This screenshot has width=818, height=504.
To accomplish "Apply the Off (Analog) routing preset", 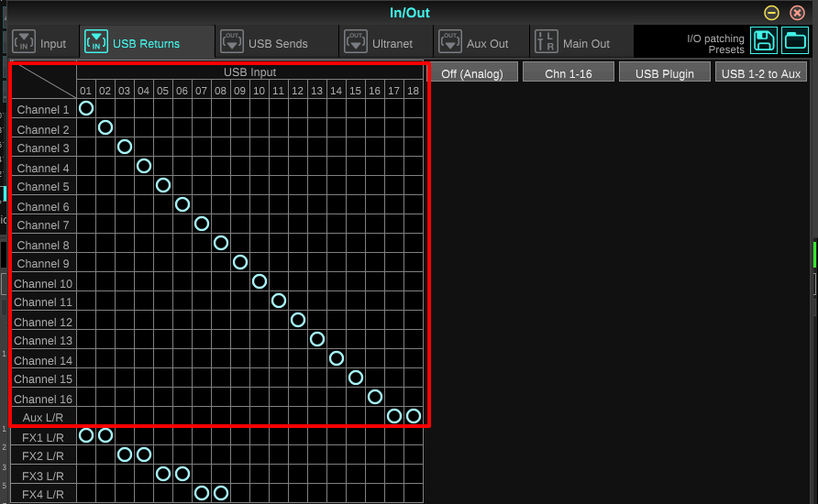I will 472,73.
